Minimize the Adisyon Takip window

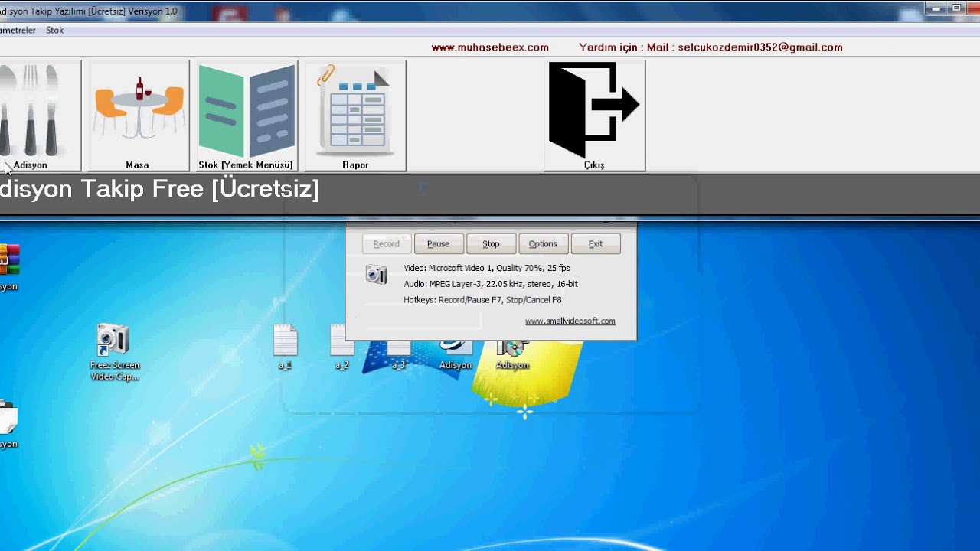click(936, 8)
